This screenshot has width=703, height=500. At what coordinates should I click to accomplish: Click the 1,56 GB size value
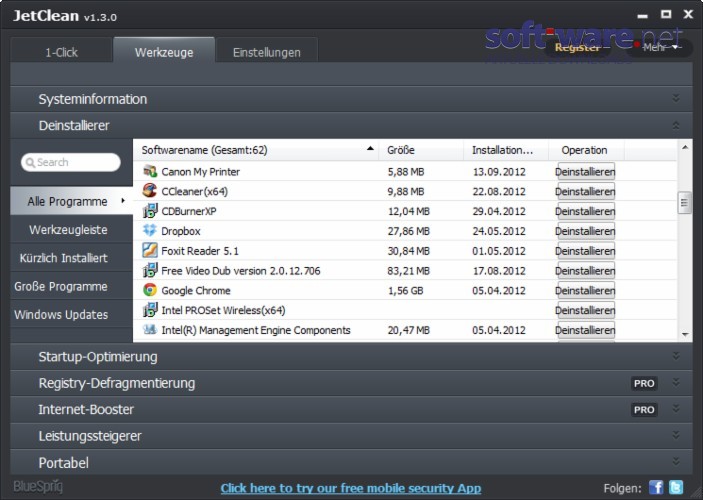point(405,291)
